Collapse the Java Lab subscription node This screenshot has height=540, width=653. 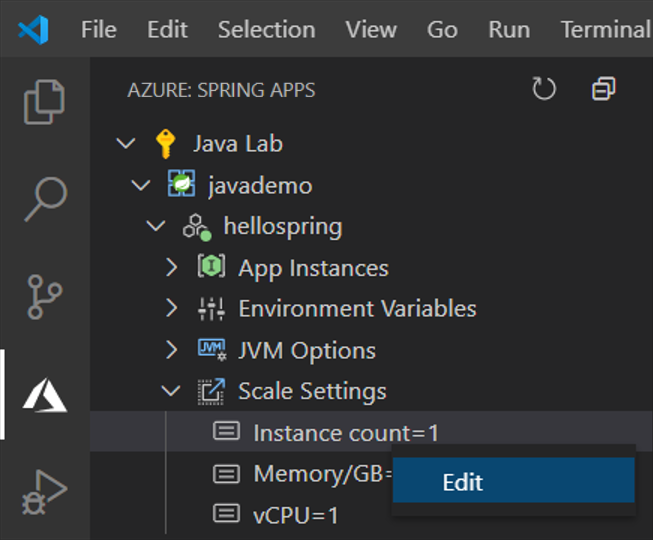coord(125,144)
